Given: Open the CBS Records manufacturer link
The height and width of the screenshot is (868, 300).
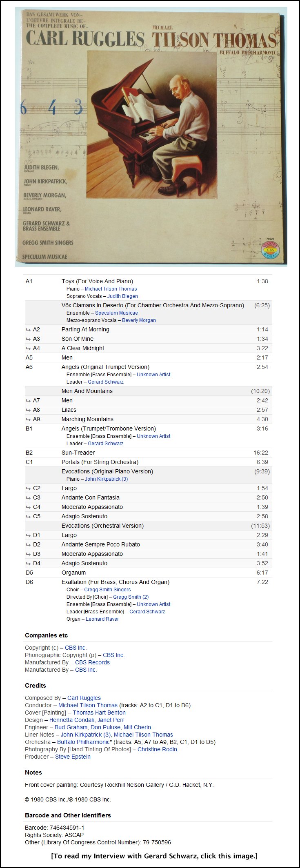Looking at the screenshot, I should (92, 662).
